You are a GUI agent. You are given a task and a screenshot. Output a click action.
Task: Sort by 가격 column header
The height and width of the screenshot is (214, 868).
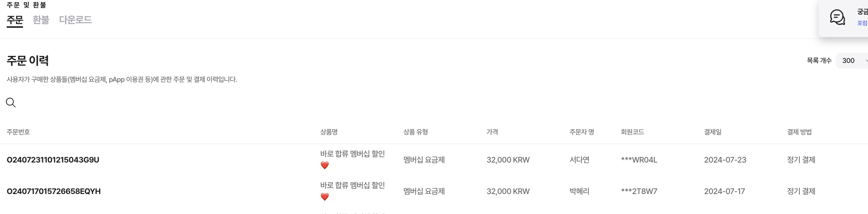pos(492,132)
